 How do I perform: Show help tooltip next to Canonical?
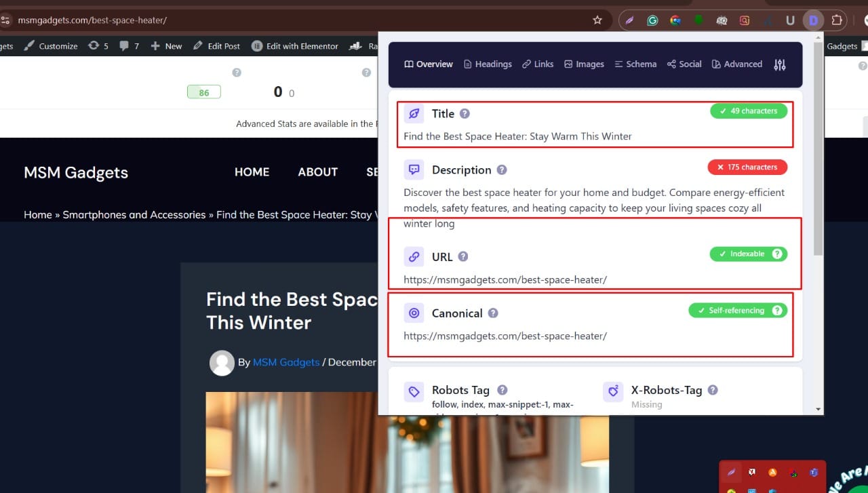493,313
